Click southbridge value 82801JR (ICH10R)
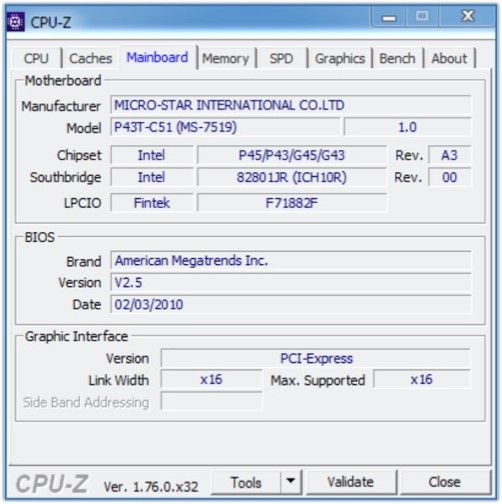Image resolution: width=502 pixels, height=504 pixels. tap(292, 177)
